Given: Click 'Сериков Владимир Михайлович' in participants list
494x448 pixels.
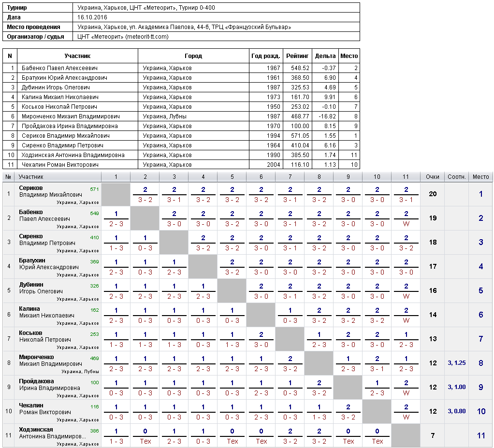Looking at the screenshot, I should point(66,136).
